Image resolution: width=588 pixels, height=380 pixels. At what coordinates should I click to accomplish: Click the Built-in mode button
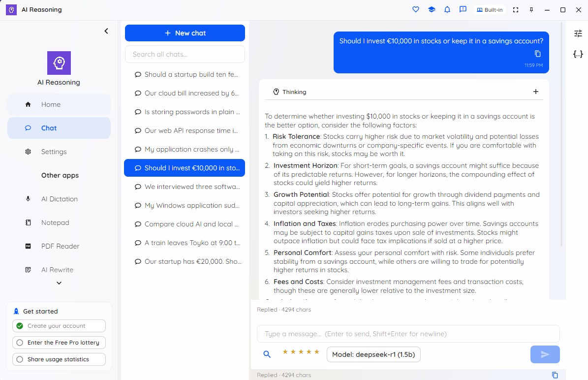click(x=490, y=10)
